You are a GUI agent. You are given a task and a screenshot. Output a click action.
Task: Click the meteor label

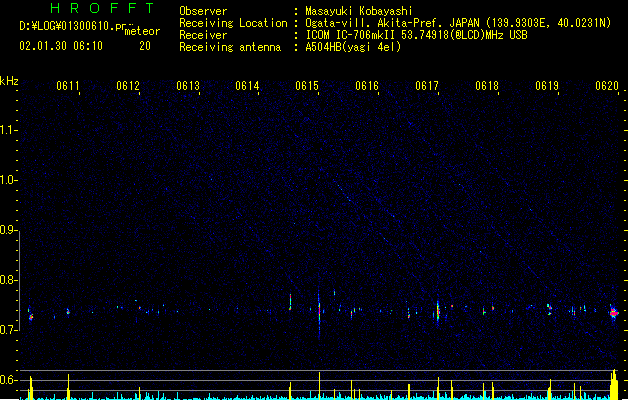[x=142, y=31]
